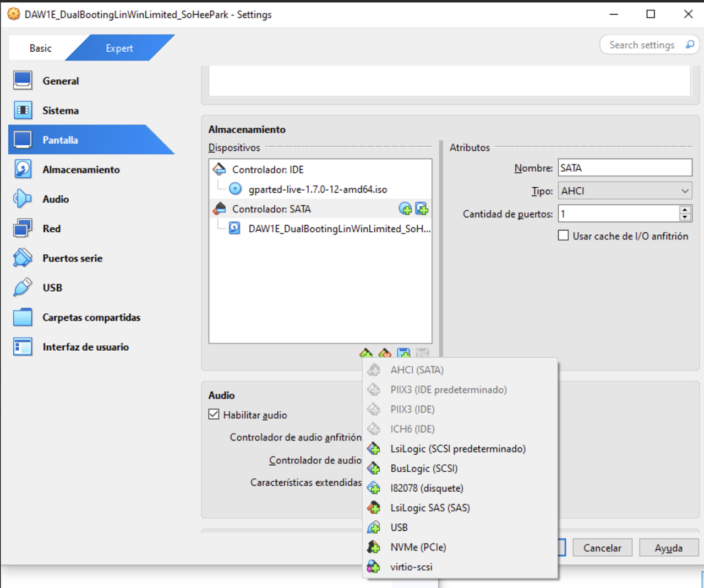Click the Nombre field containing SATA
This screenshot has width=704, height=588.
pos(625,168)
